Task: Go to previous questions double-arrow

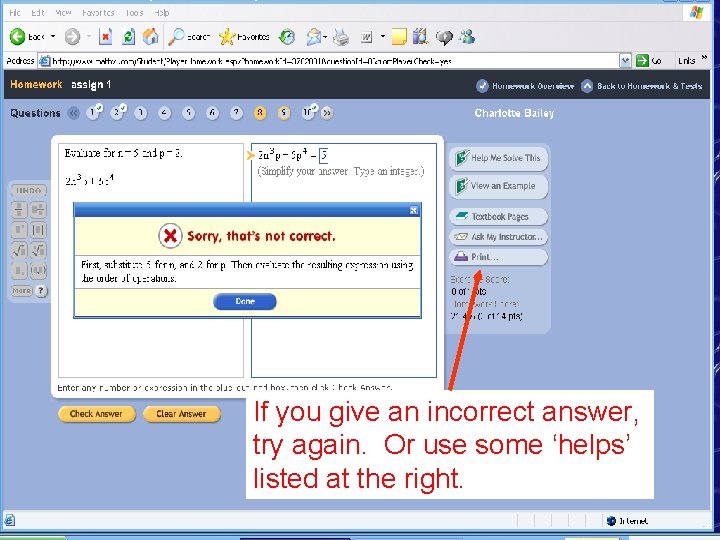Action: [73, 113]
